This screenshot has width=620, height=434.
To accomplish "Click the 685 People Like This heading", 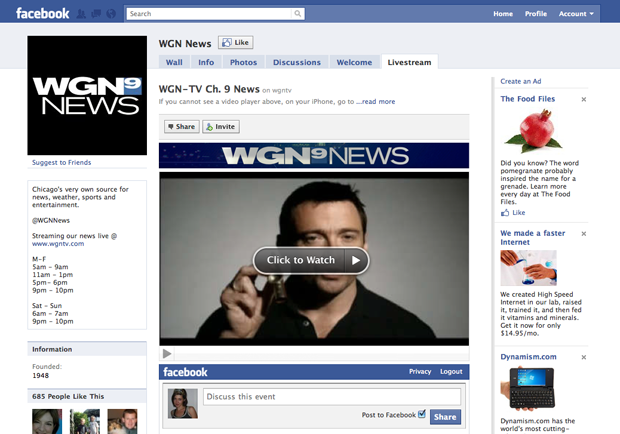I will pos(68,396).
